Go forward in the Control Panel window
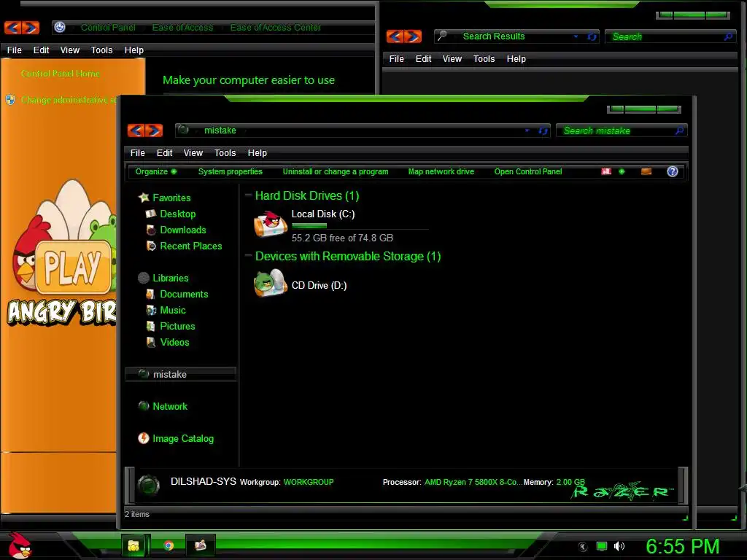The height and width of the screenshot is (560, 747). point(31,28)
